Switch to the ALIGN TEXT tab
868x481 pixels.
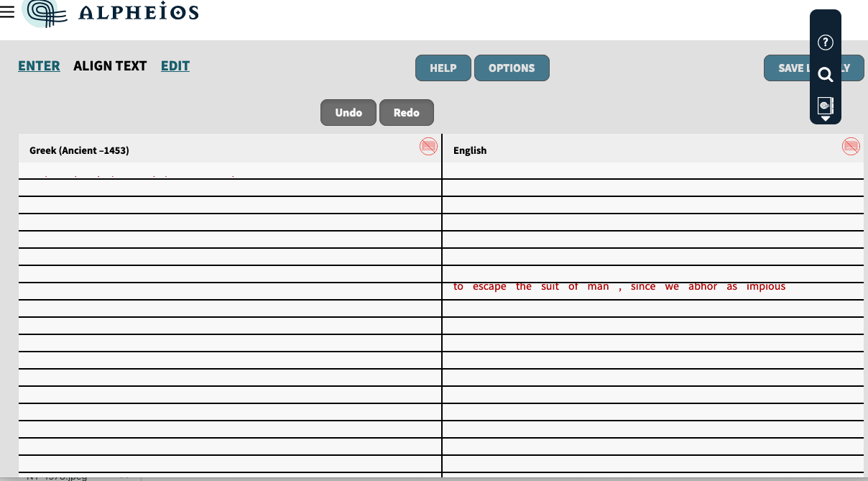click(110, 65)
